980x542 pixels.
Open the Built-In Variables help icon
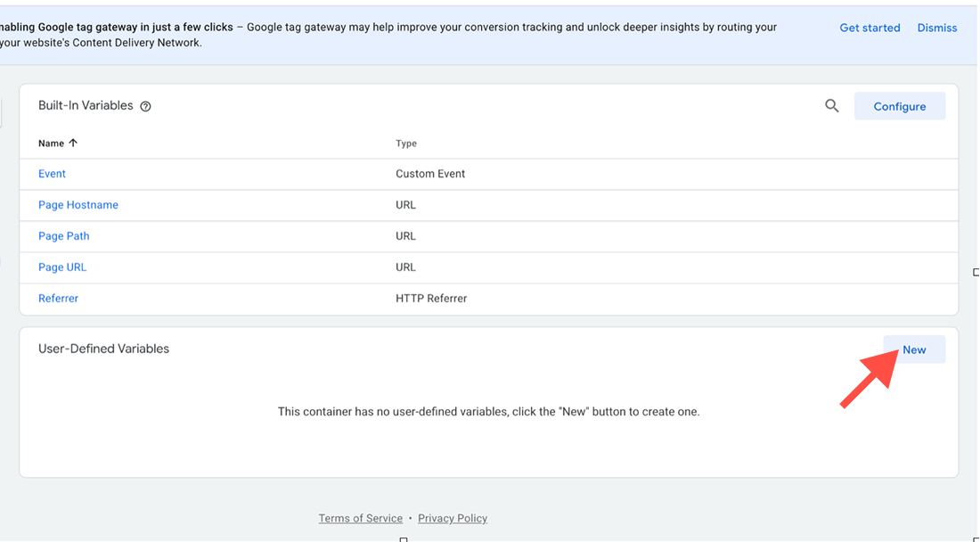pos(146,106)
